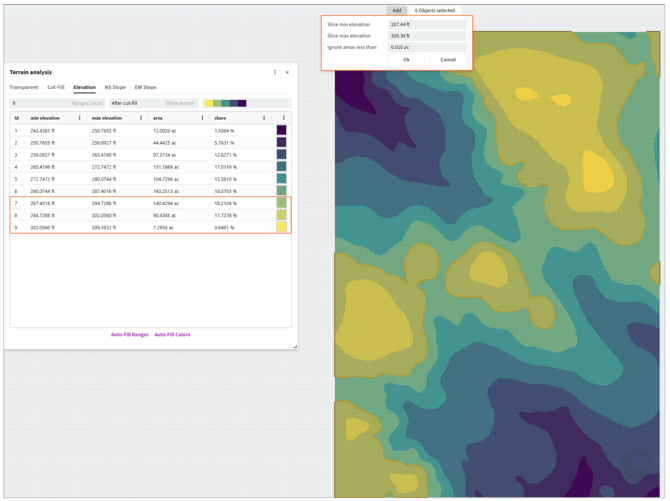Screen dimensions: 670x501
Task: Open the Terrain analysis kebab menu
Action: [x=275, y=72]
